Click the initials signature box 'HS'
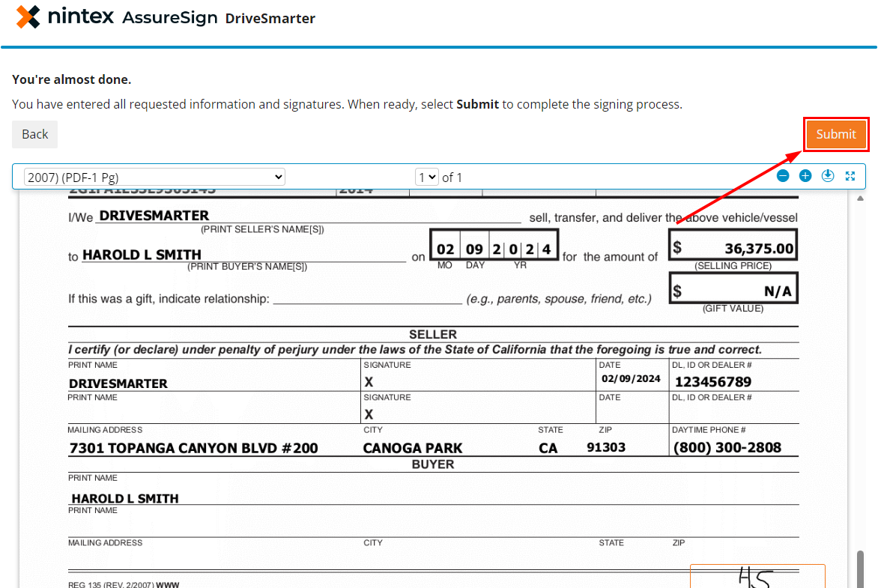The image size is (878, 588). [757, 576]
